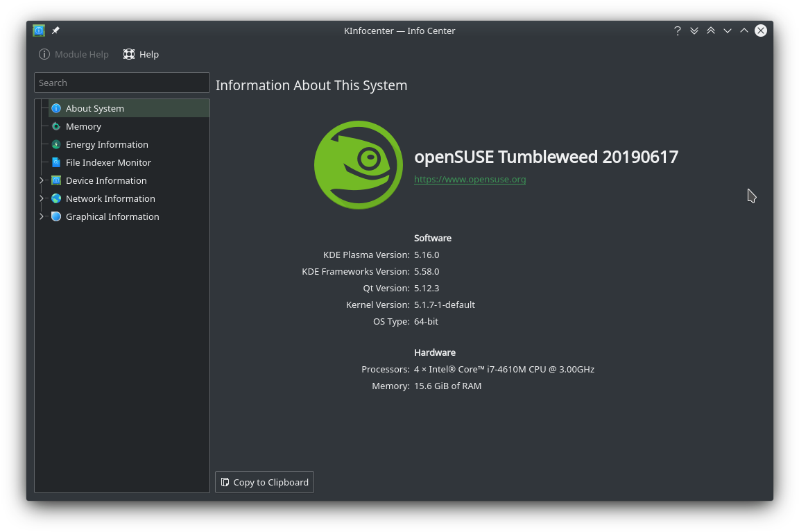Toggle the pin window icon in titlebar

pyautogui.click(x=55, y=31)
